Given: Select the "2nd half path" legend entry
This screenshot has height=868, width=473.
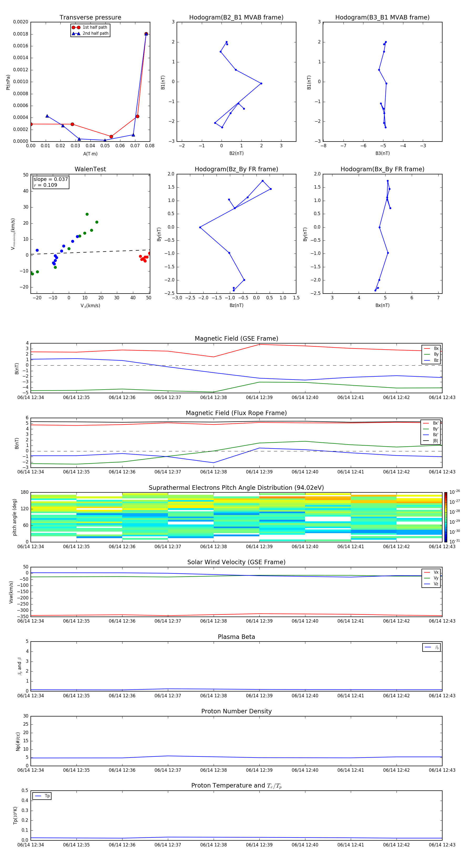Looking at the screenshot, I should pos(90,33).
